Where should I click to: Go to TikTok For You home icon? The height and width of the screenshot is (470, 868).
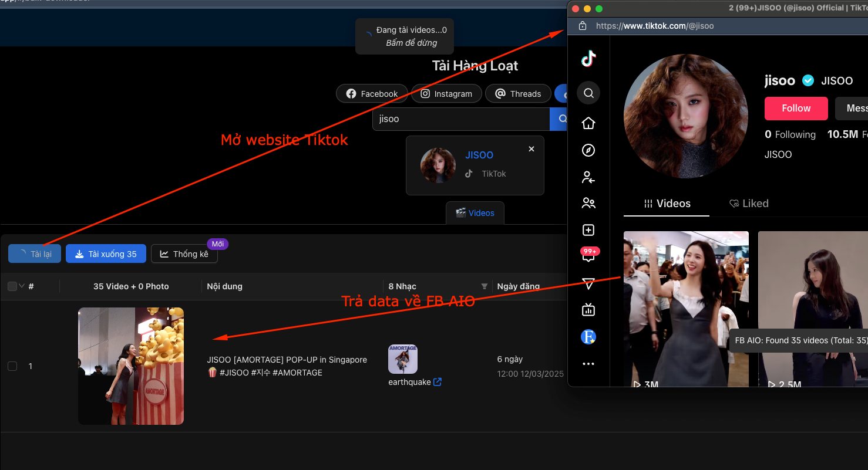(588, 123)
